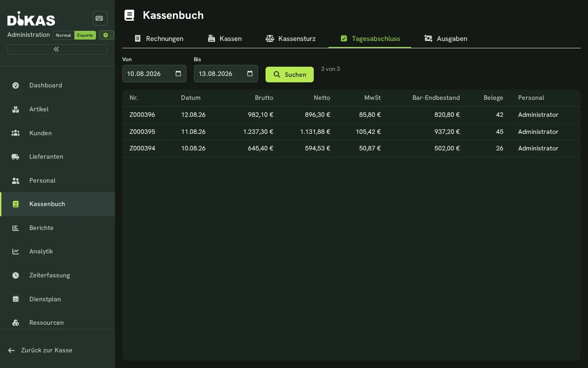Select the Z000395 row
Viewport: 588px width, 368px height.
351,132
